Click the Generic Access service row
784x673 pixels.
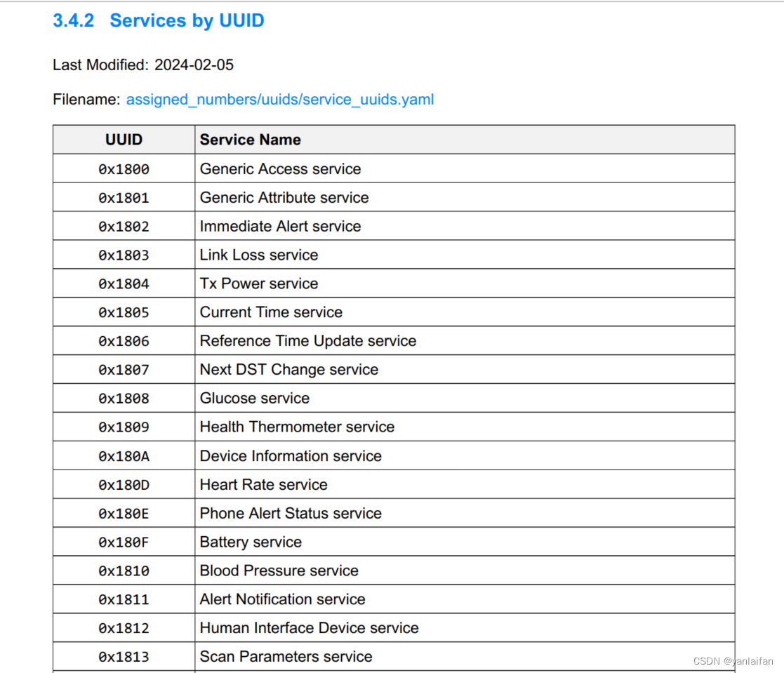tap(280, 168)
